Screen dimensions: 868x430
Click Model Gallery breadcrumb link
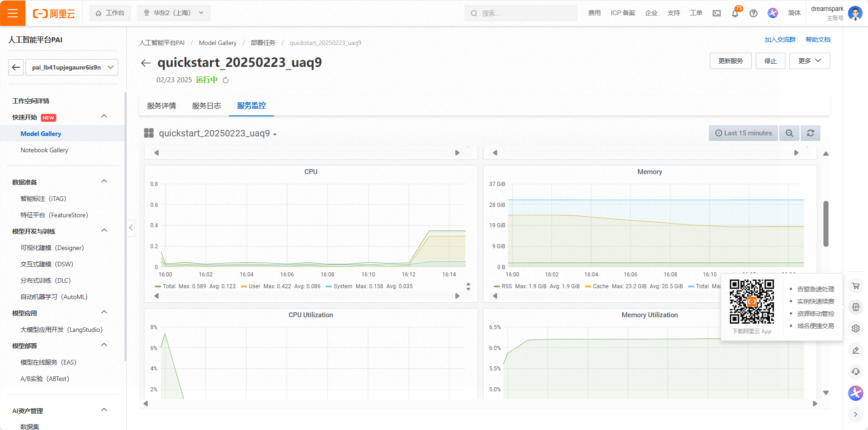[x=218, y=43]
